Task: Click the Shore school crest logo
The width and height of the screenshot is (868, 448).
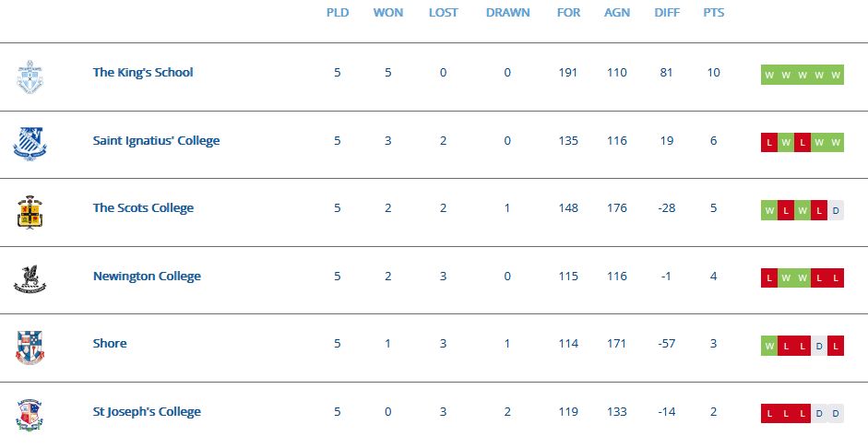Action: pyautogui.click(x=30, y=348)
